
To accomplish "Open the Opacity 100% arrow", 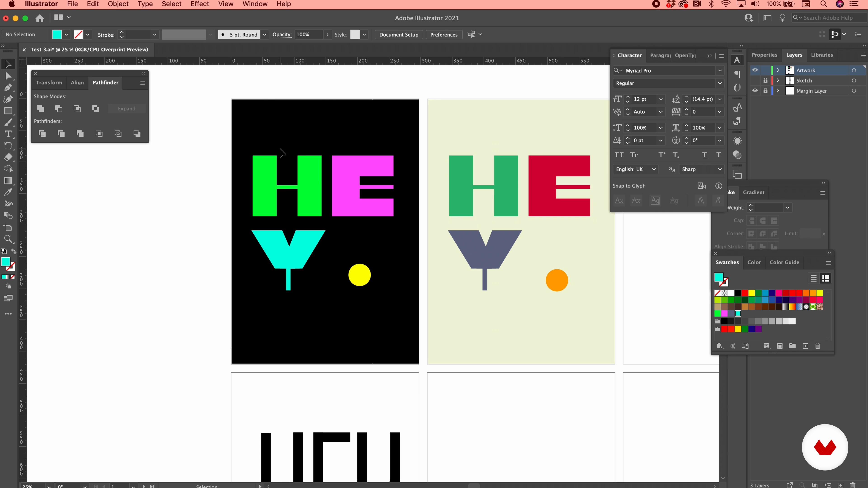I will [x=327, y=34].
